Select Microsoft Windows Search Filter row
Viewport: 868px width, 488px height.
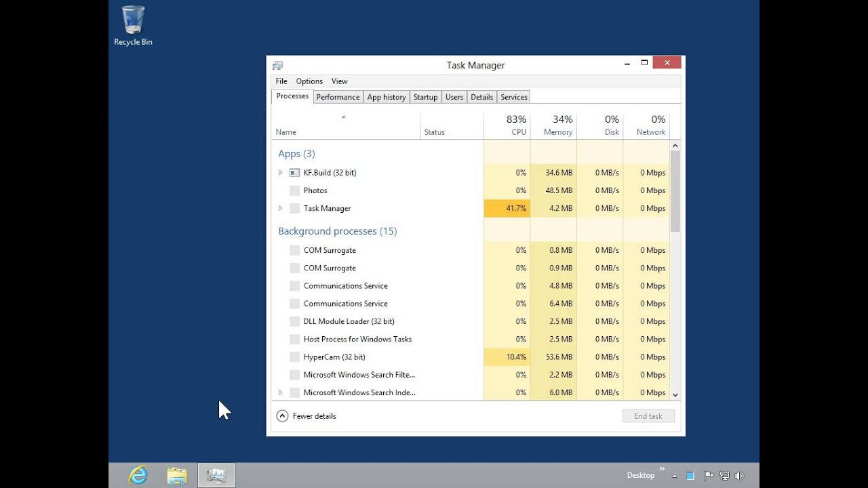pos(471,375)
